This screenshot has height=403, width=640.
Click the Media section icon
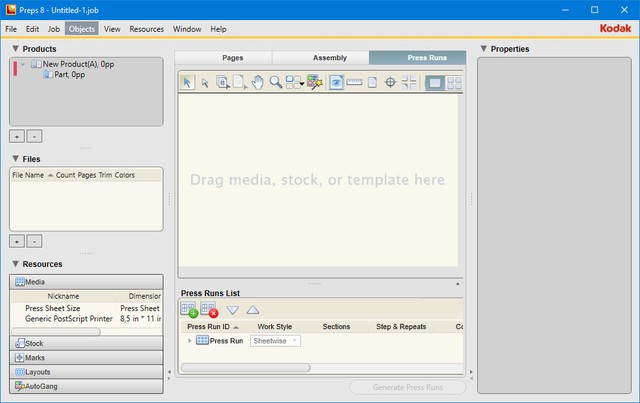[20, 282]
